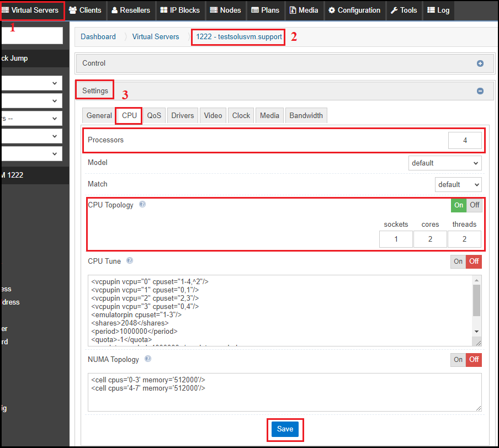Click the Processors input field
Viewport: 499px width, 448px height.
465,141
